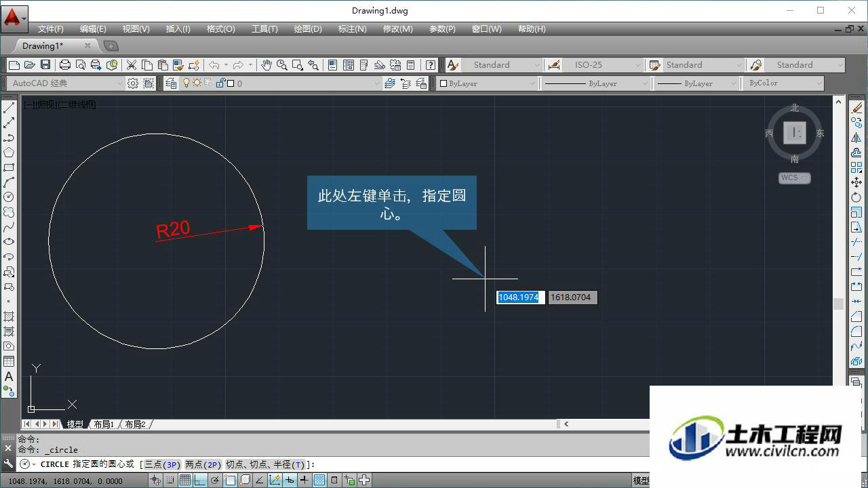Click the Paste clipboard icon
This screenshot has width=868, height=488.
163,65
